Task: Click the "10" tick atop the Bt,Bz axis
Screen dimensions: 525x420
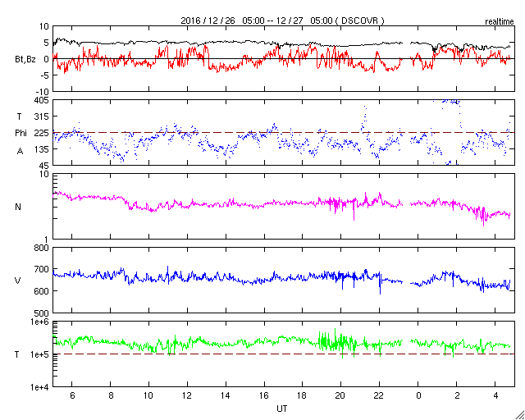Action: click(x=45, y=26)
